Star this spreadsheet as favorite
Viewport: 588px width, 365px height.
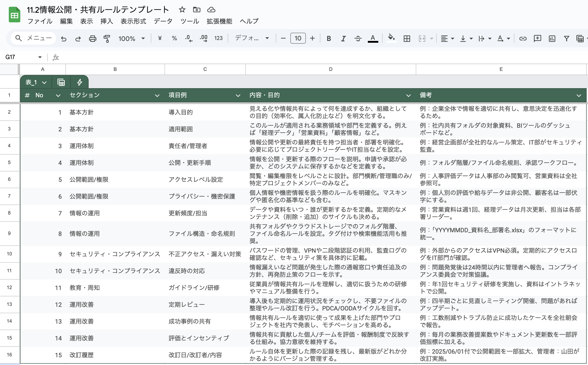pyautogui.click(x=182, y=10)
